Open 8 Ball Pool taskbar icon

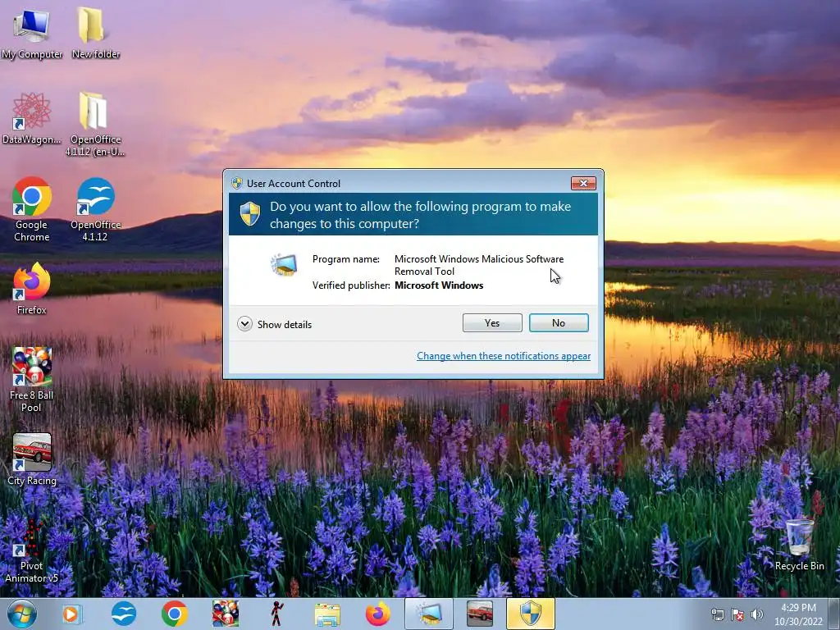225,614
